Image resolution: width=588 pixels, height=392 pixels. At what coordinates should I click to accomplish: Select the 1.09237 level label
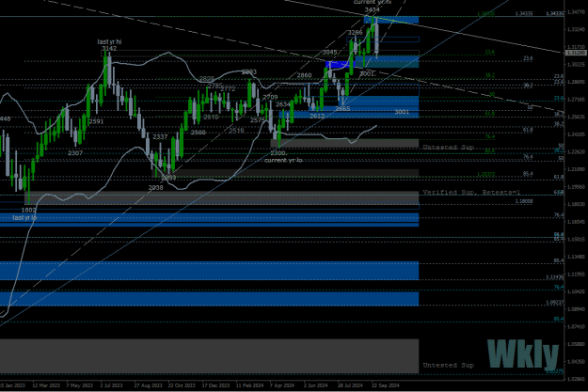(x=555, y=303)
